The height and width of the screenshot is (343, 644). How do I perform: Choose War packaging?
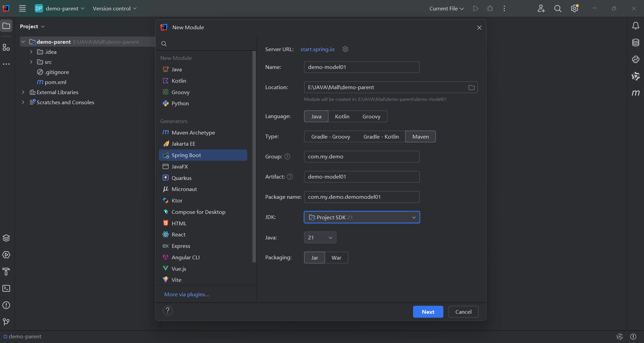click(x=336, y=258)
